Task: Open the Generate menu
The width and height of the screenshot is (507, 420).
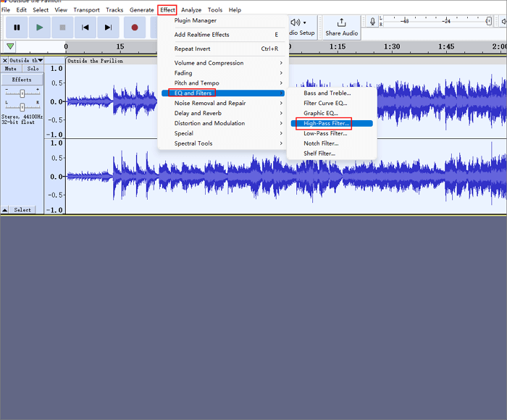Action: (142, 10)
